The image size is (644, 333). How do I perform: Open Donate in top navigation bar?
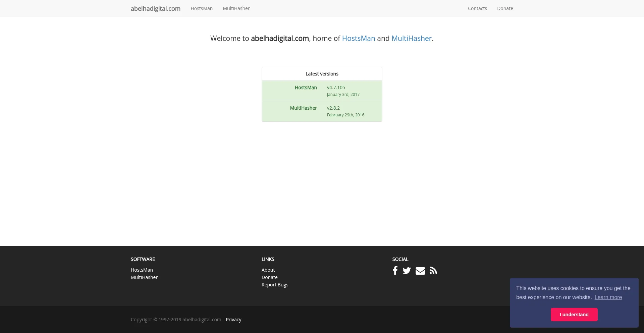tap(505, 8)
